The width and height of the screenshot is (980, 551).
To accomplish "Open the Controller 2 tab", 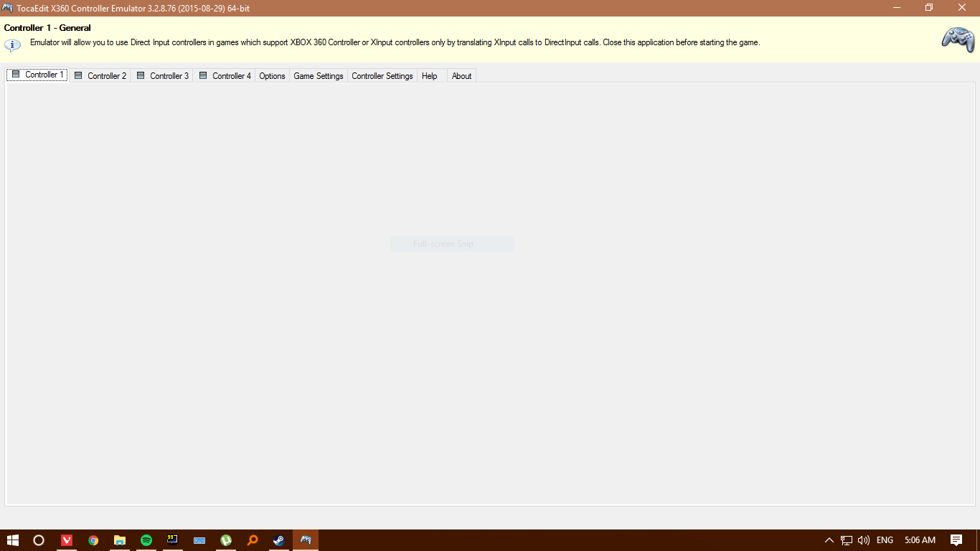I will click(100, 75).
